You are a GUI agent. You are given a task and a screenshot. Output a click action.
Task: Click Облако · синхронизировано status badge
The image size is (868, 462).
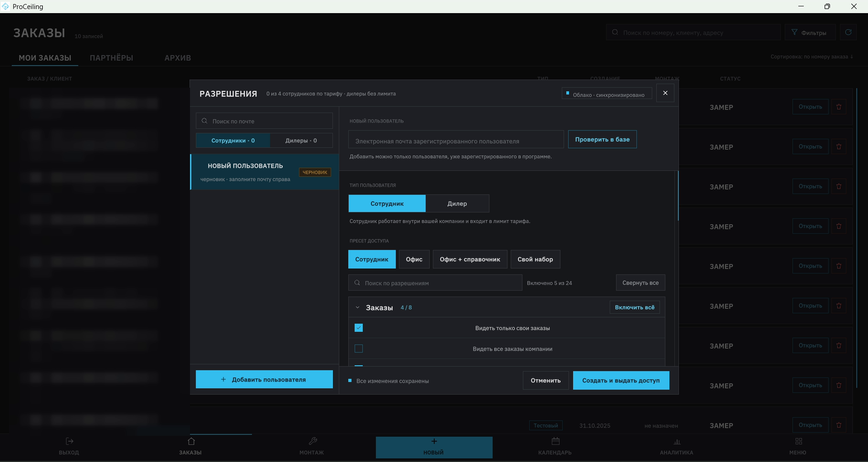point(607,93)
